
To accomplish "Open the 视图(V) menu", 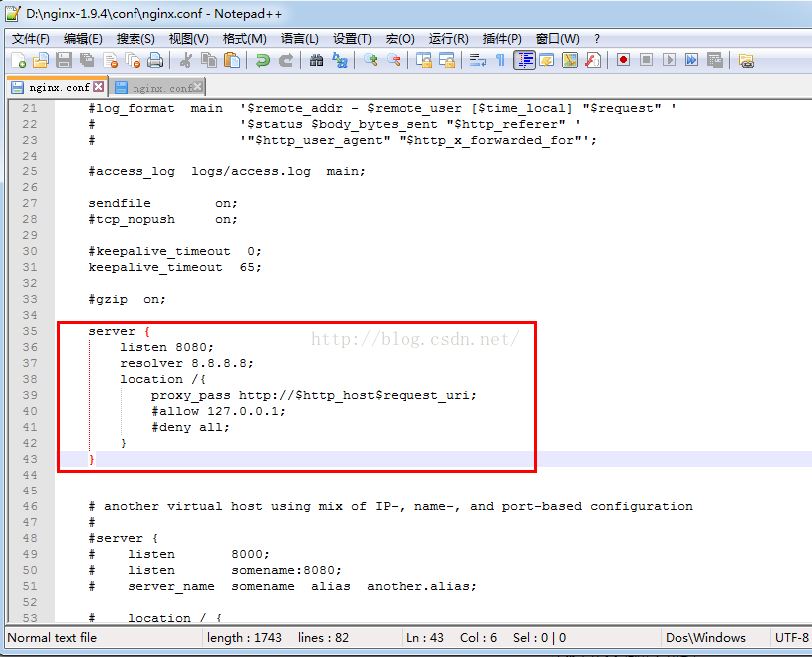I will [189, 39].
